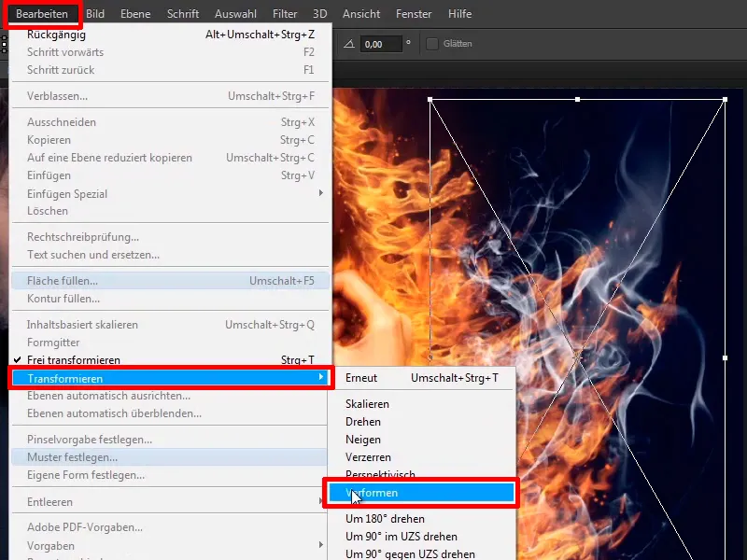Screen dimensions: 747x560
Task: Select Einfügen menu entry
Action: point(171,175)
